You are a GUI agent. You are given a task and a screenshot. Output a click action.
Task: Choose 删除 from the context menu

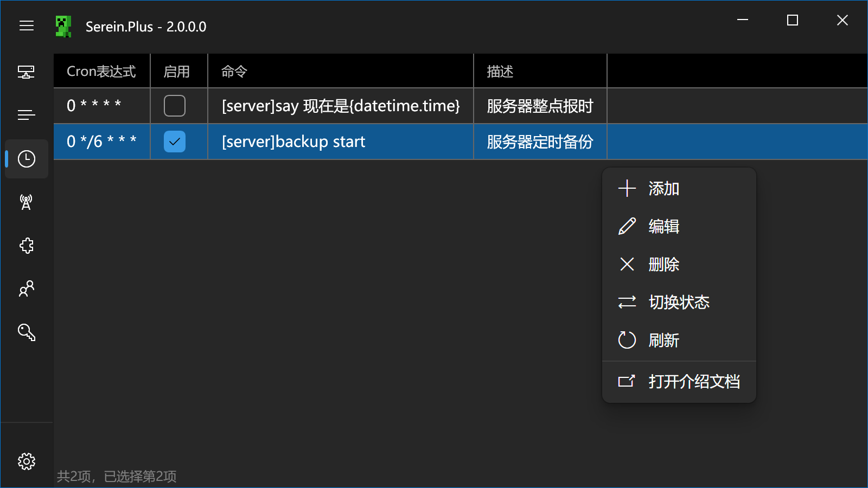[x=679, y=265]
